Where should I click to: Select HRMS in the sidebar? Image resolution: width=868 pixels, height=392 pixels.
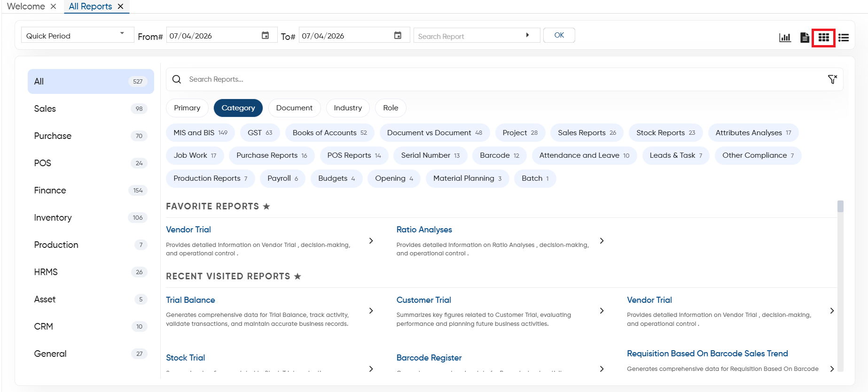click(x=91, y=272)
